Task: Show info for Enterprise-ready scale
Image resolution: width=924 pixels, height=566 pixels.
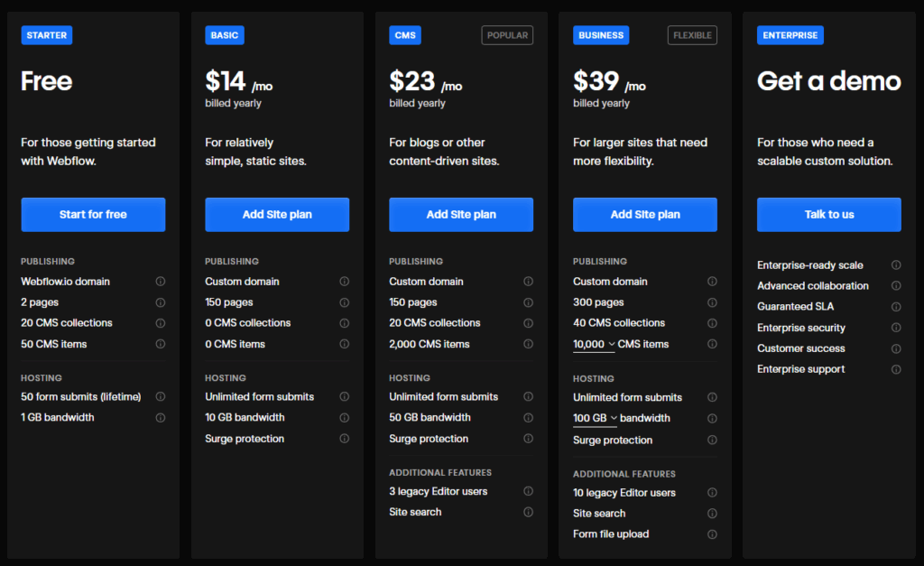Action: point(896,265)
